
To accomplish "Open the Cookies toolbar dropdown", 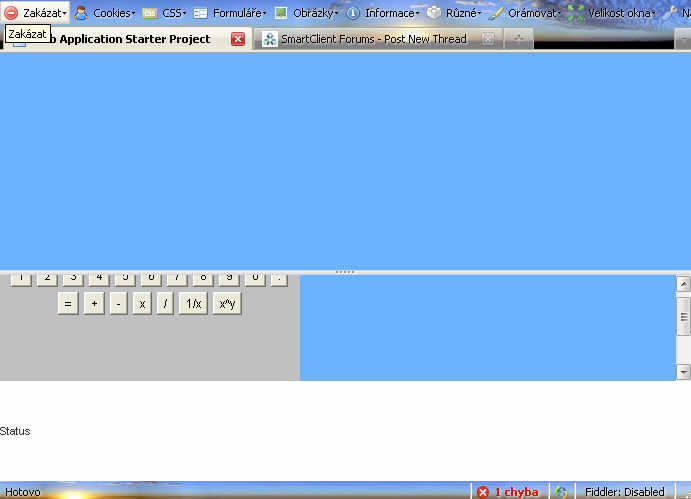I will pos(105,13).
